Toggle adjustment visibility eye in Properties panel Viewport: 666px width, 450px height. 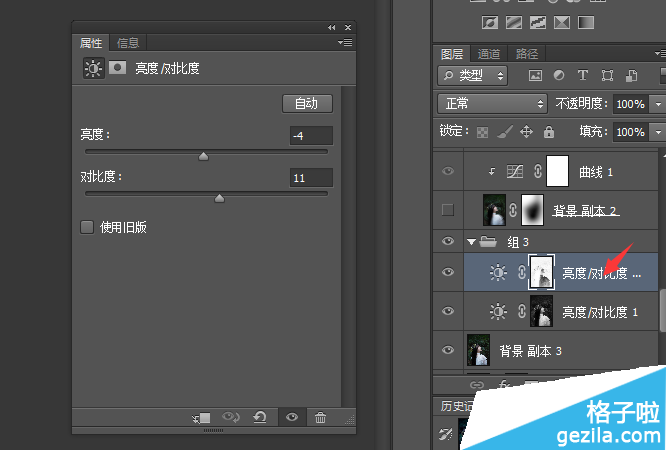click(292, 418)
